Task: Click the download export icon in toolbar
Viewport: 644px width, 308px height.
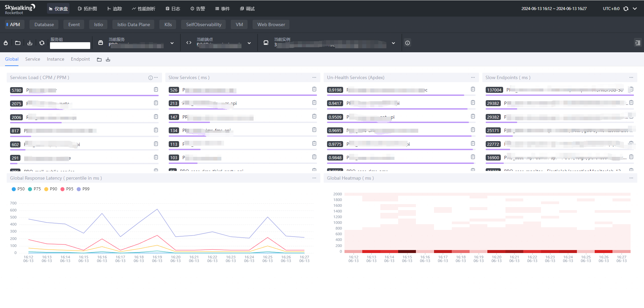Action: [30, 43]
